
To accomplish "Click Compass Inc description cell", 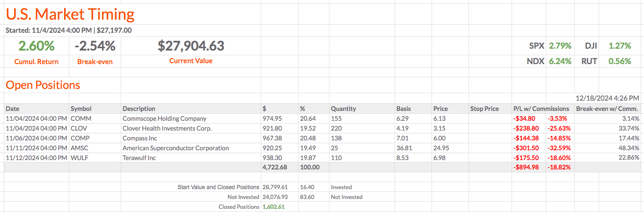I will click(139, 138).
